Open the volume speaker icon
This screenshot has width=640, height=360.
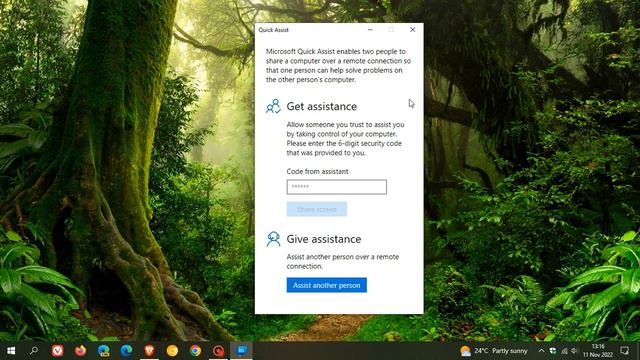pos(575,351)
